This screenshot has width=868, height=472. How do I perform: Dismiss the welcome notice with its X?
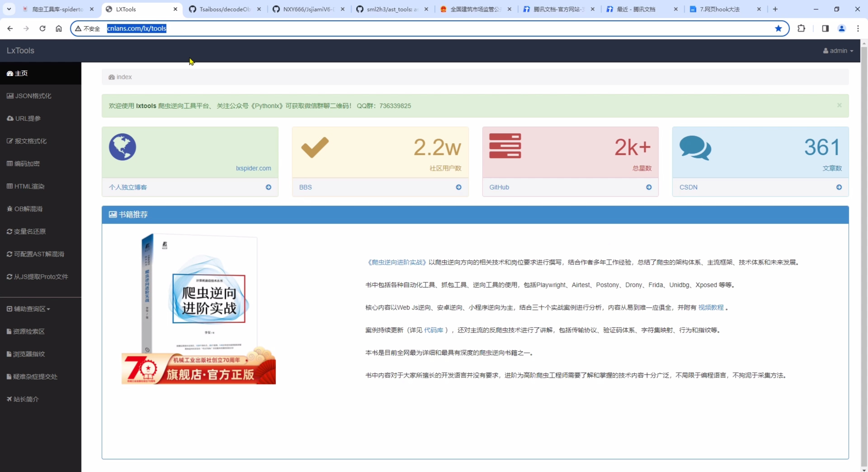(839, 105)
